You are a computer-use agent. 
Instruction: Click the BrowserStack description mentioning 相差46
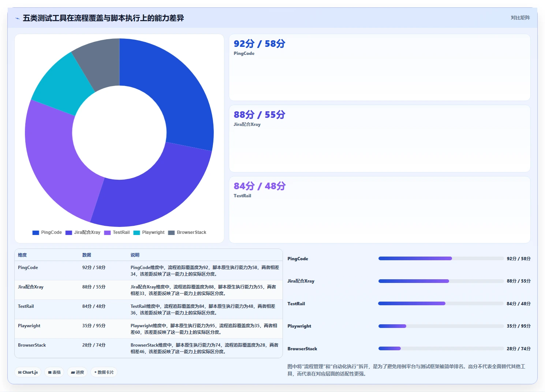204,348
